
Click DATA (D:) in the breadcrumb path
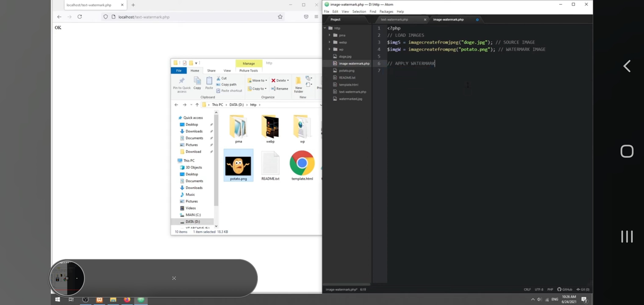point(236,105)
